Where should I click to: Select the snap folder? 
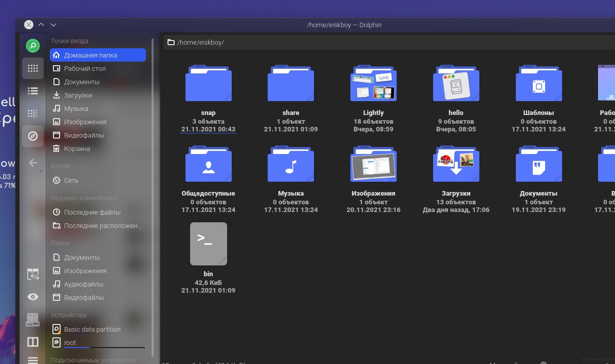(x=208, y=99)
